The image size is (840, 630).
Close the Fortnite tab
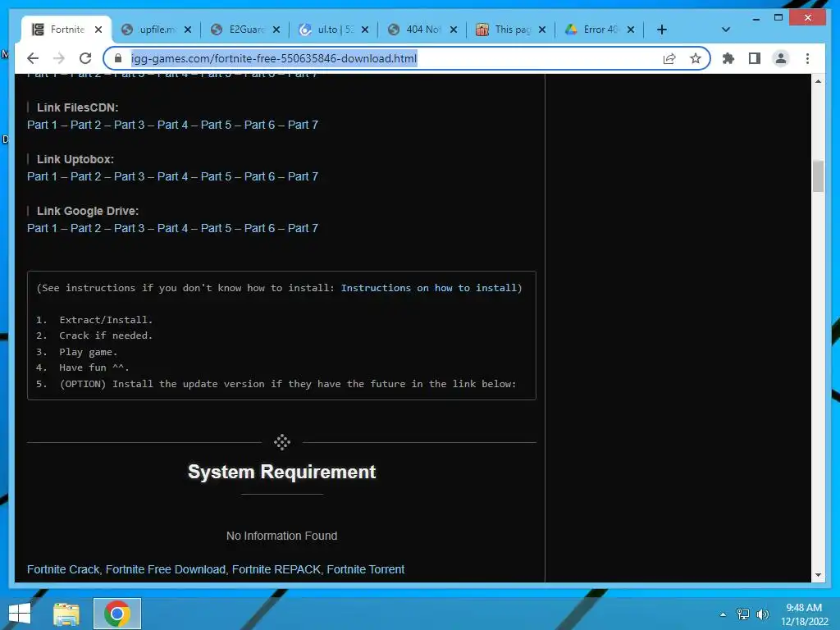point(98,30)
